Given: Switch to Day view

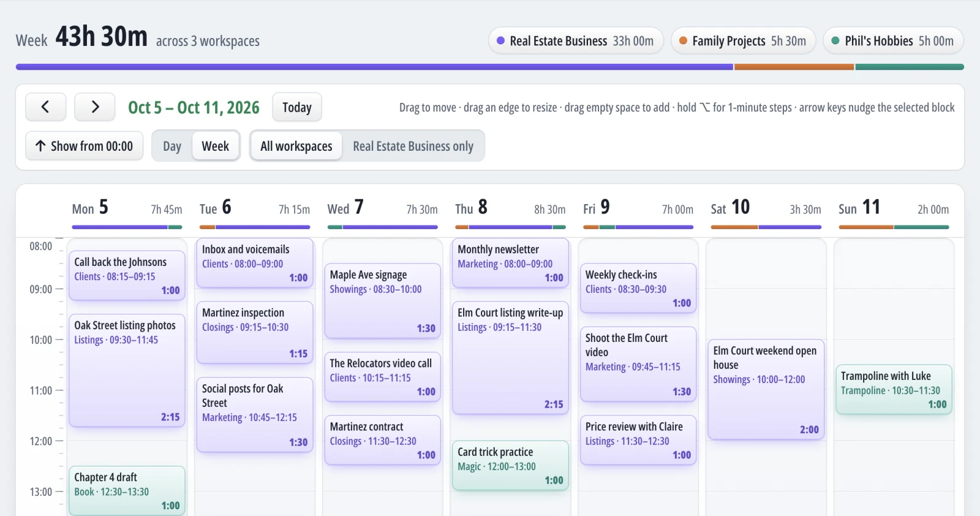Looking at the screenshot, I should [172, 146].
